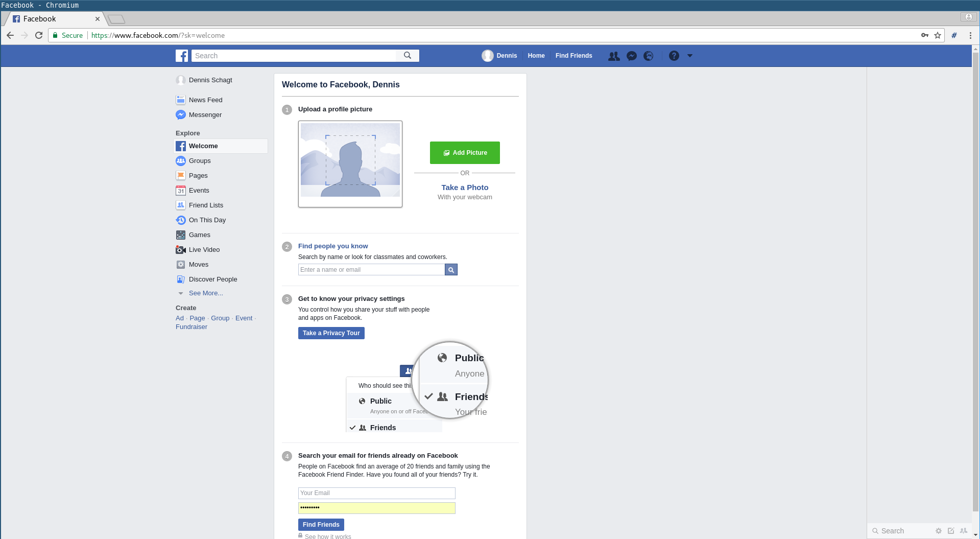Click the Friend Lists icon in sidebar
The width and height of the screenshot is (980, 539).
coord(181,205)
